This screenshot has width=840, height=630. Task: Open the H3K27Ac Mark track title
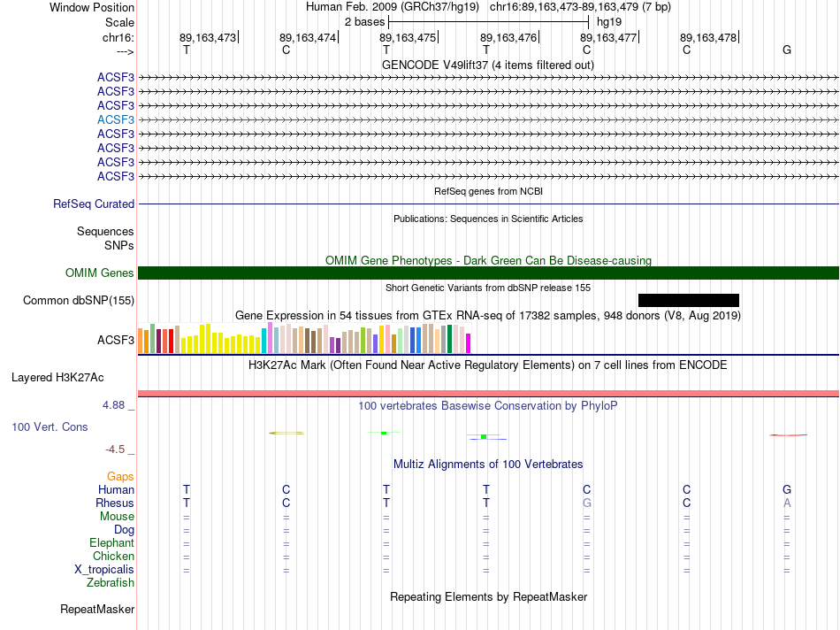(488, 365)
